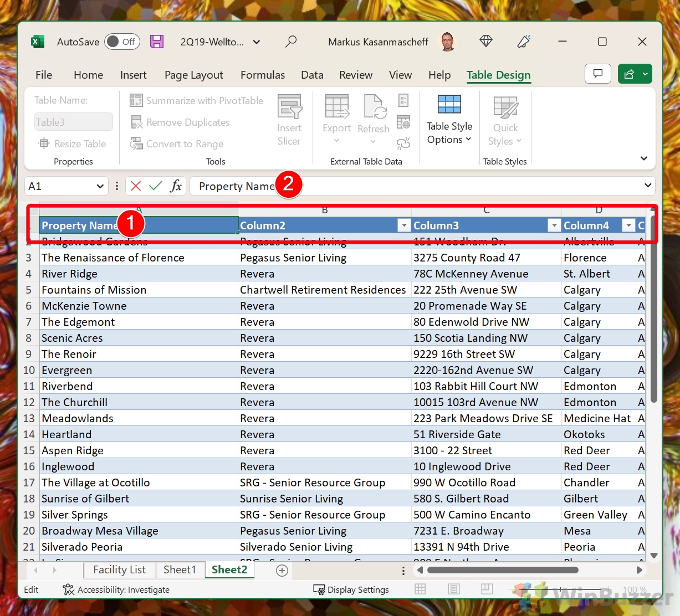Screen dimensions: 680x616
Task: Open the Facility List sheet
Action: coord(119,569)
